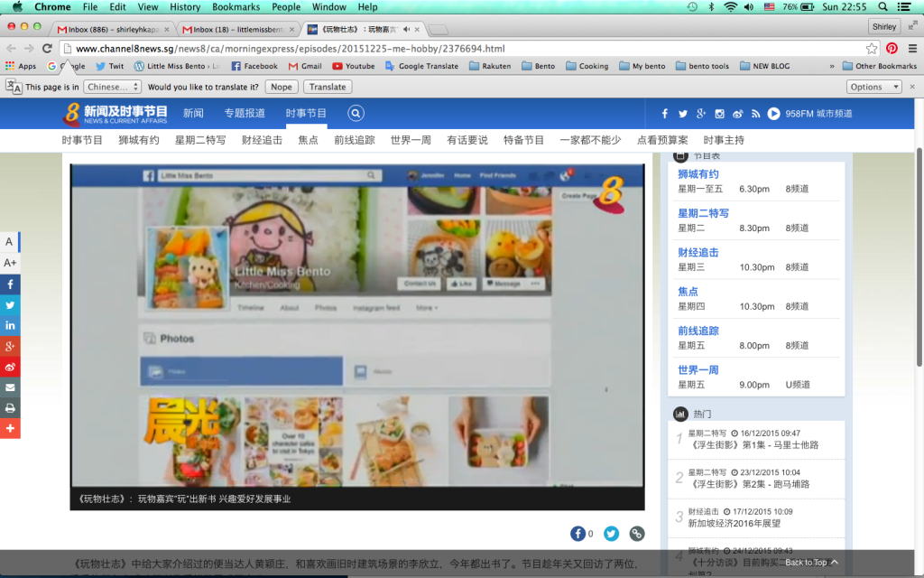Select 新闻 main nav tab
This screenshot has width=924, height=578.
tap(193, 113)
